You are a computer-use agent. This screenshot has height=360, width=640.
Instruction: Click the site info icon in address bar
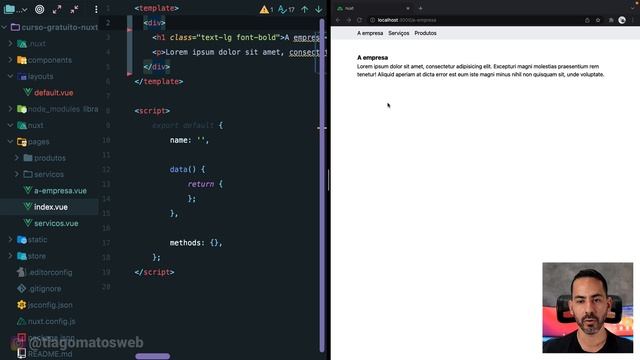pos(372,20)
